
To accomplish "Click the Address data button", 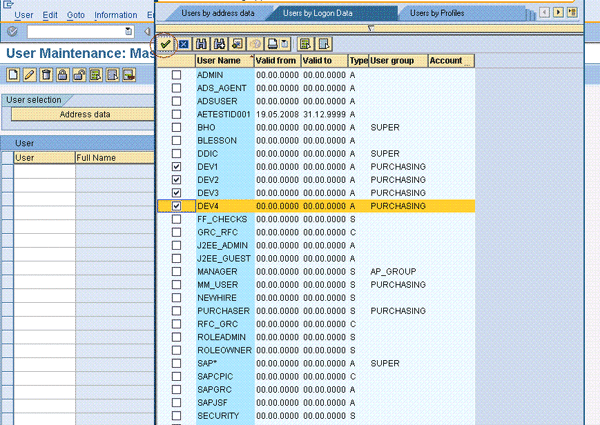I will 85,114.
